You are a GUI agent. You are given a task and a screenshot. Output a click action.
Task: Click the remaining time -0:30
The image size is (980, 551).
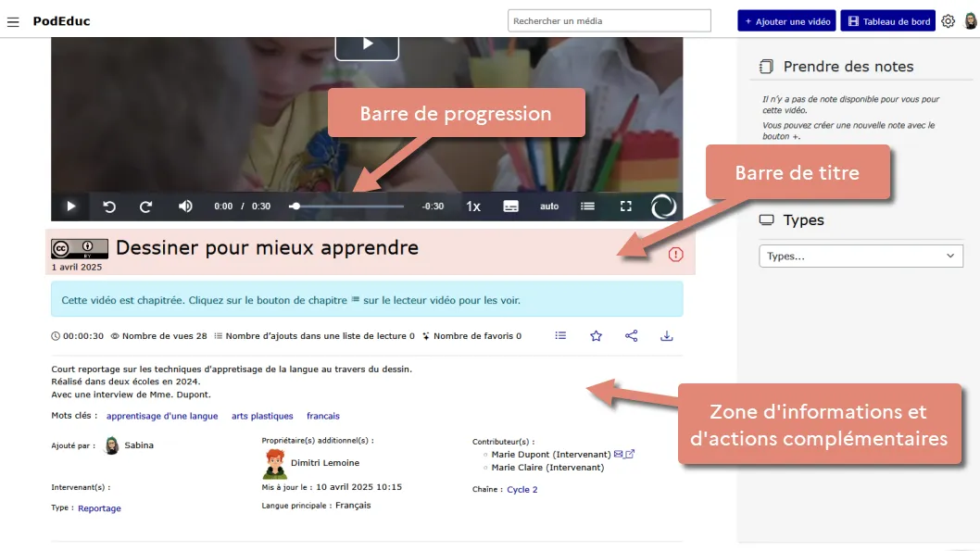tap(433, 207)
